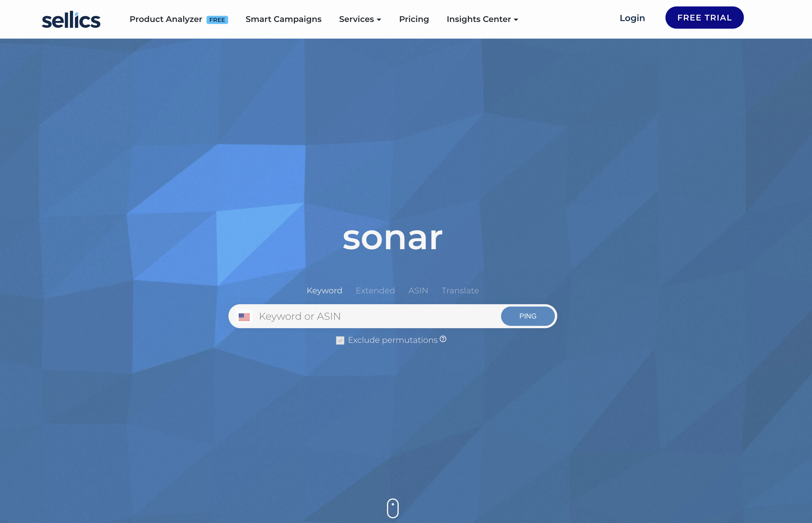Open the Smart Campaigns page
Viewport: 812px width, 523px height.
point(283,19)
